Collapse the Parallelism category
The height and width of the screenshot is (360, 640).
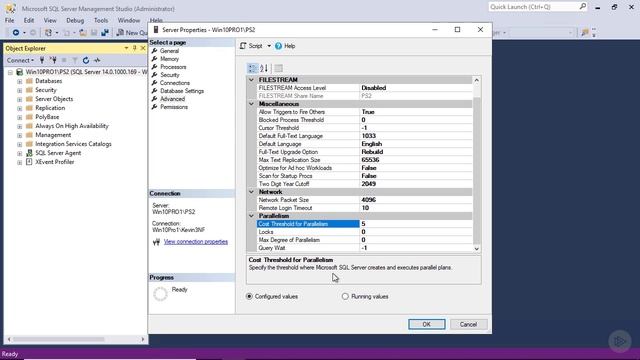point(251,216)
